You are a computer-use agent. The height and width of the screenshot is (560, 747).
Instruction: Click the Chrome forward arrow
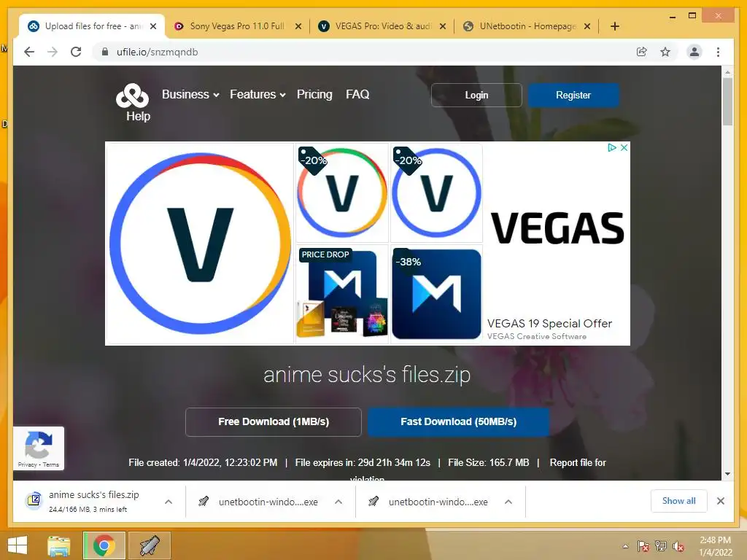tap(53, 52)
